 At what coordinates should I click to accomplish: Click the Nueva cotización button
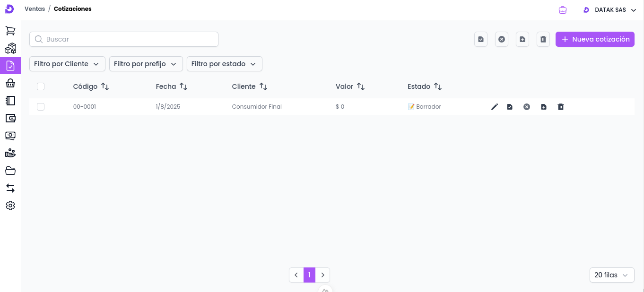595,39
